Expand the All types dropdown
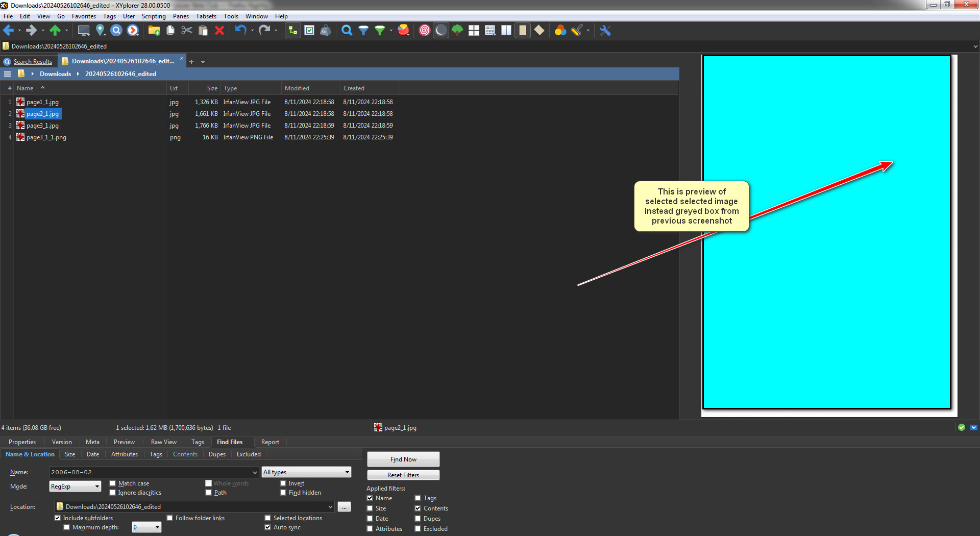Screen dimensions: 980x536 306,472
